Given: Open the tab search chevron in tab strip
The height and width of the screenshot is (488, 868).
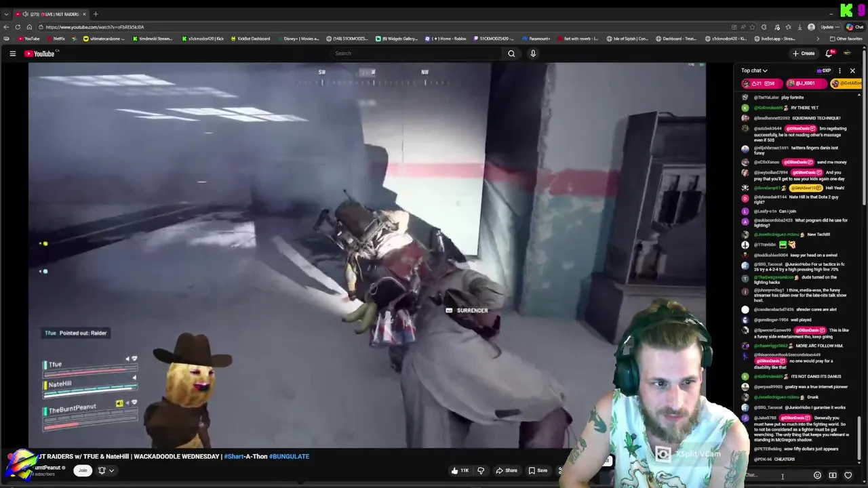Looking at the screenshot, I should 6,14.
